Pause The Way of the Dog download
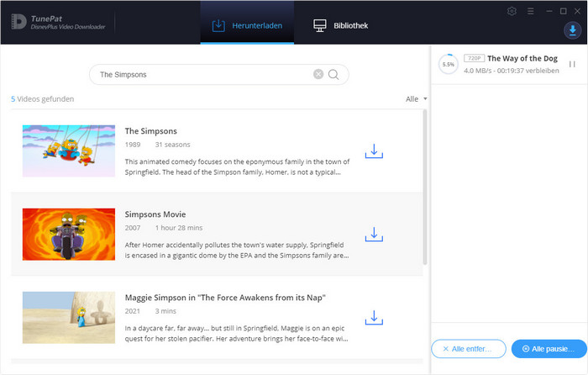This screenshot has width=588, height=375. click(572, 64)
